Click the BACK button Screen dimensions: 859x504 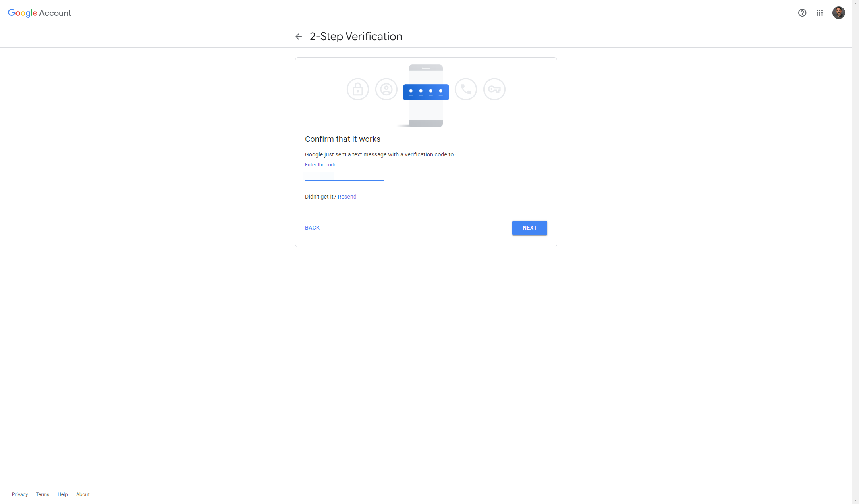[x=312, y=228]
